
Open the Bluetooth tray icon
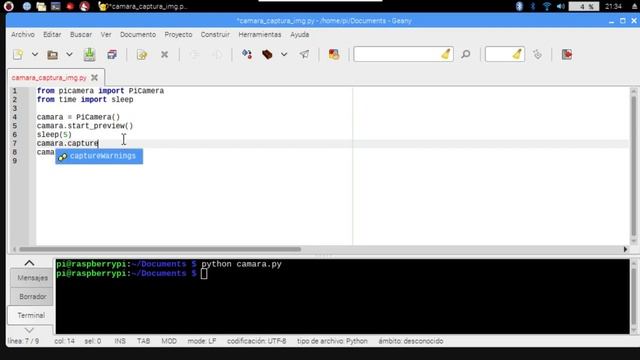click(519, 6)
